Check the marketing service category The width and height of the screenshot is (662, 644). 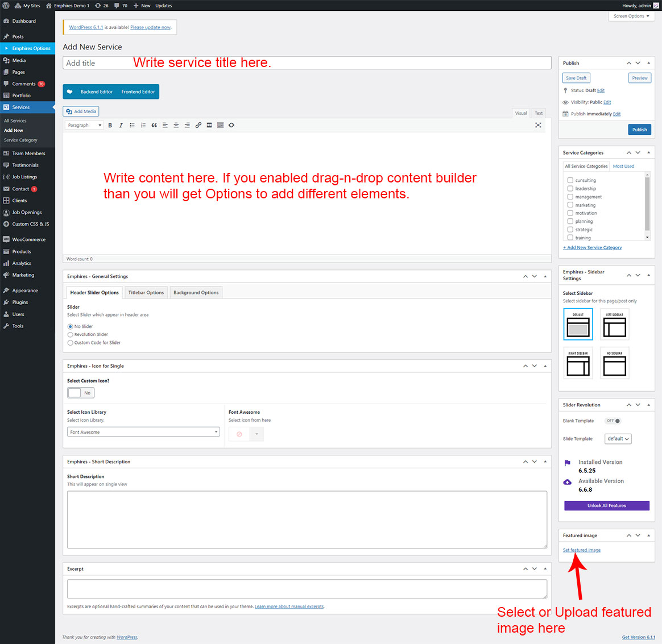click(x=570, y=205)
